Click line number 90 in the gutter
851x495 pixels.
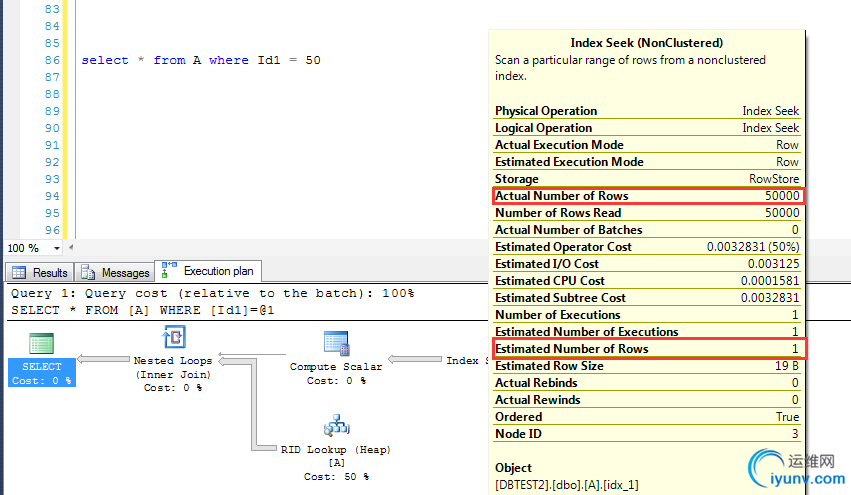pos(52,128)
